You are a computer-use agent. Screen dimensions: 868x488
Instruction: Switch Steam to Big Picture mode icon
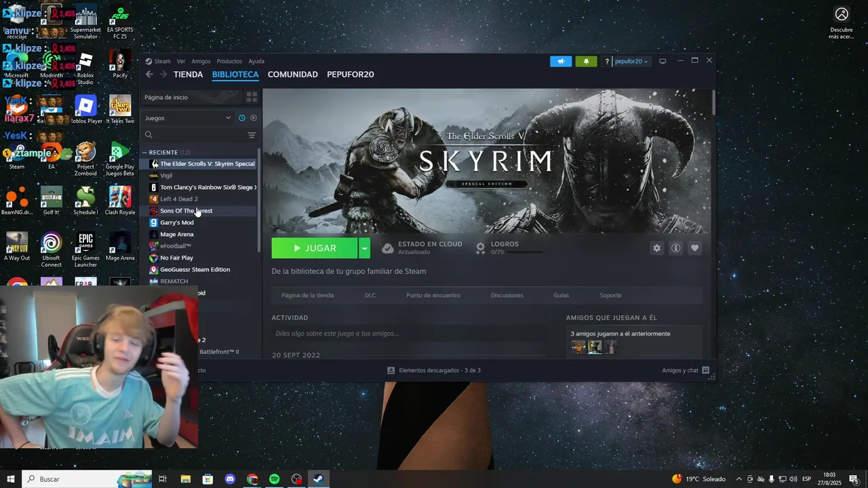(x=663, y=61)
